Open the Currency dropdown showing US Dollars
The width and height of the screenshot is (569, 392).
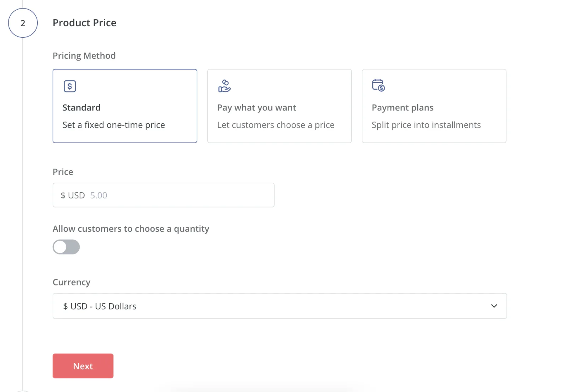(x=280, y=306)
